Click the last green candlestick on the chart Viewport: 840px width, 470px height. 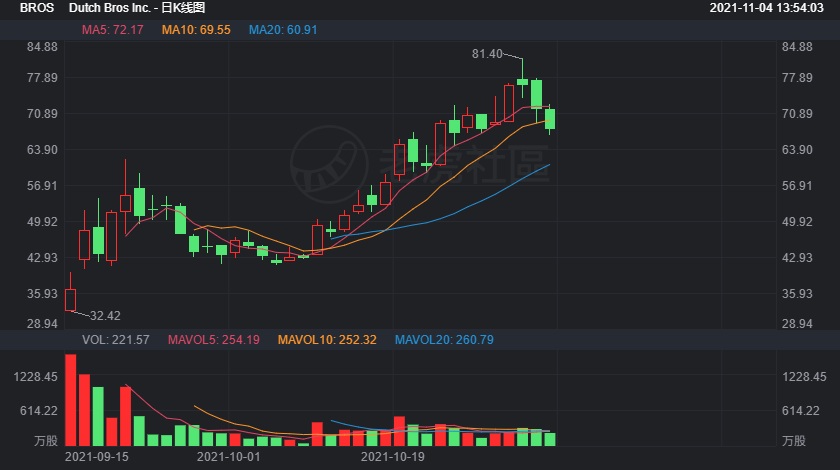550,119
